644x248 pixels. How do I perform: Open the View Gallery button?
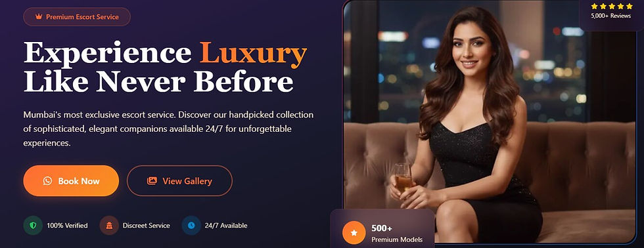click(x=179, y=181)
